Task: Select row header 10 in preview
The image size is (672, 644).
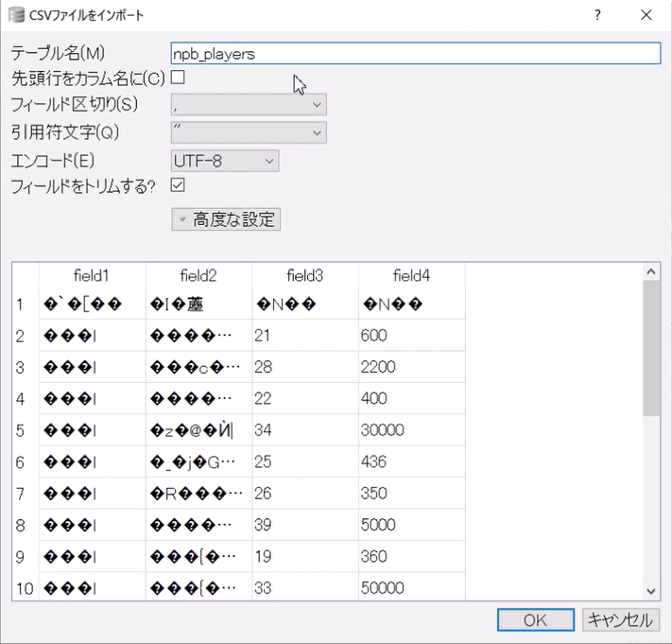Action: click(26, 588)
